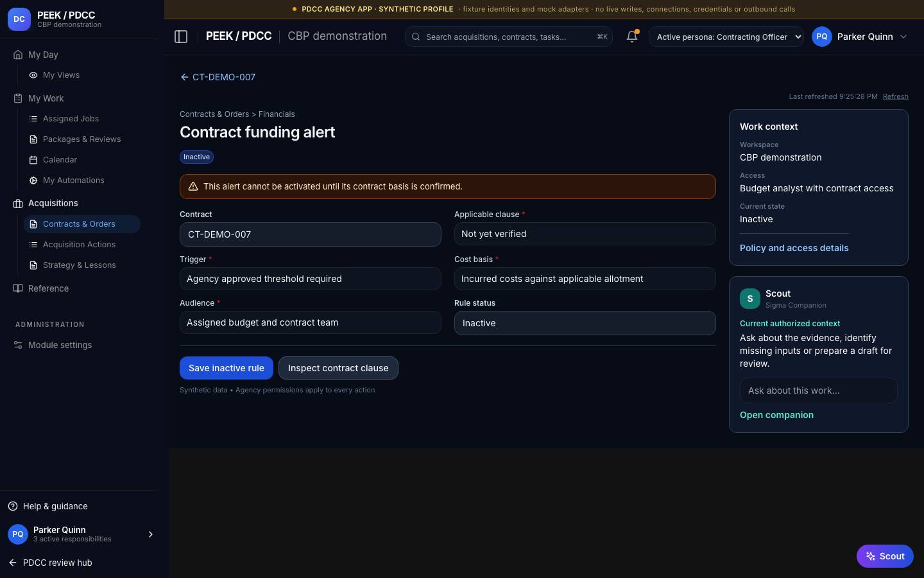Screen dimensions: 924x578
Task: Click the Packages & Reviews document icon
Action: [33, 139]
